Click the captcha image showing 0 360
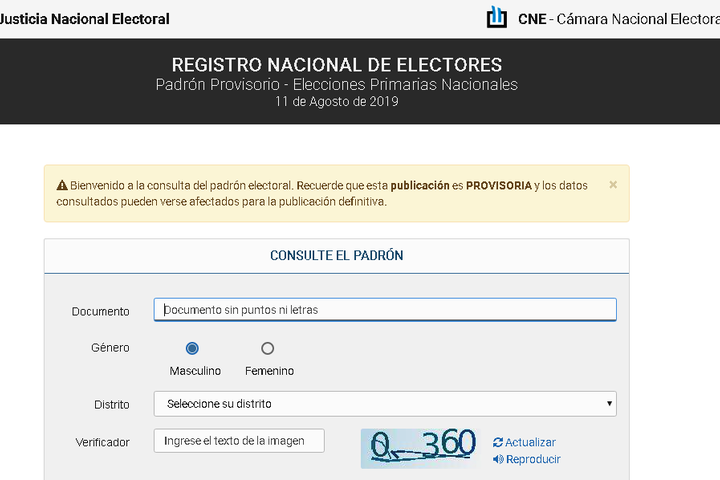This screenshot has height=480, width=720. pos(421,448)
